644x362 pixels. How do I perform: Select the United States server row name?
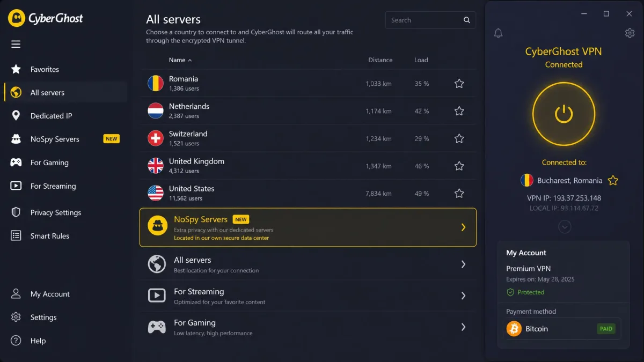pos(192,189)
